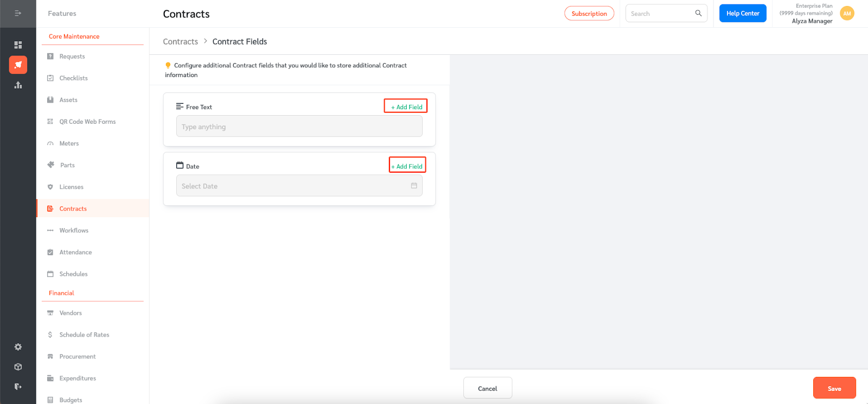Open Requests in the features menu
The height and width of the screenshot is (404, 868).
(x=72, y=56)
